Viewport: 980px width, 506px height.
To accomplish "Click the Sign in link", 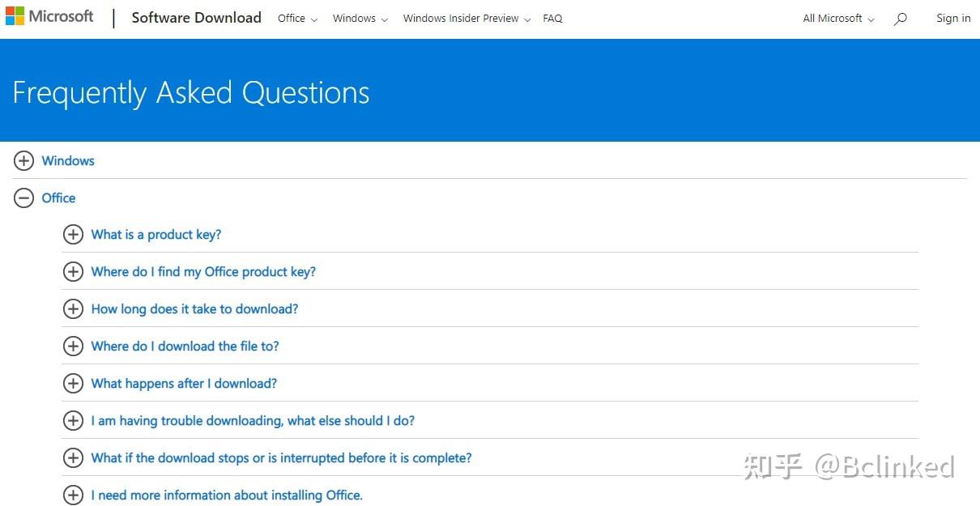I will tap(953, 18).
